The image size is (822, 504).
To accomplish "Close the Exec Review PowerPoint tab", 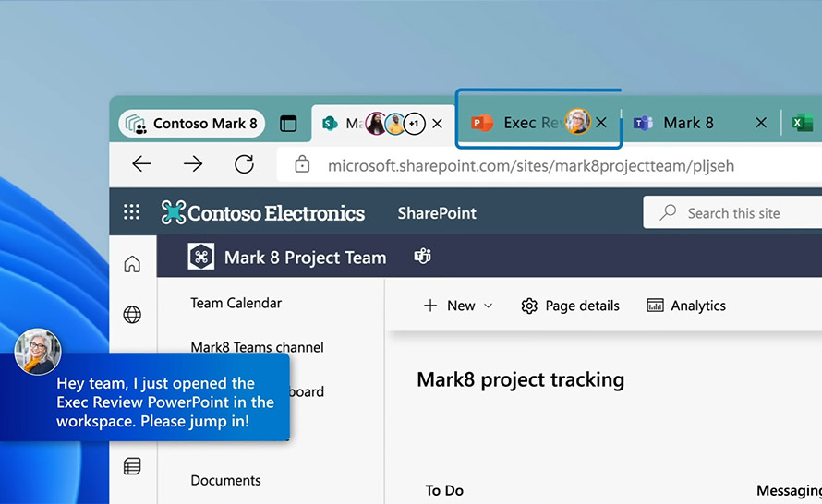I will tap(601, 123).
